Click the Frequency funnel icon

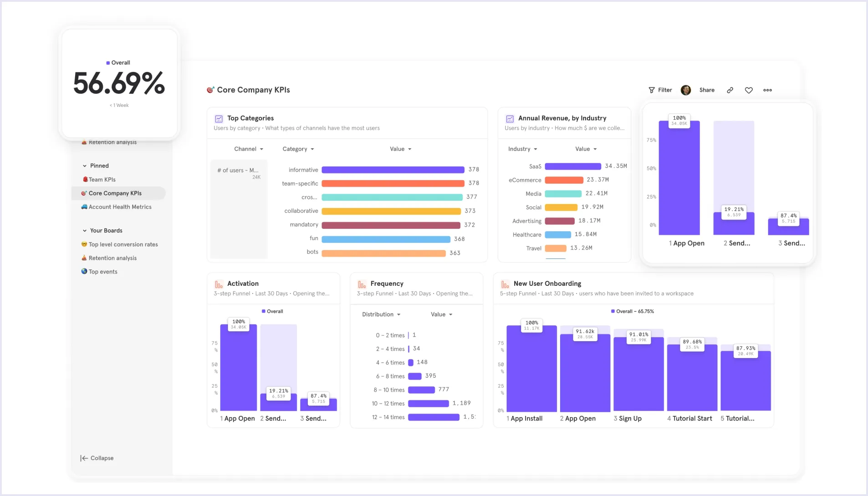(x=362, y=284)
